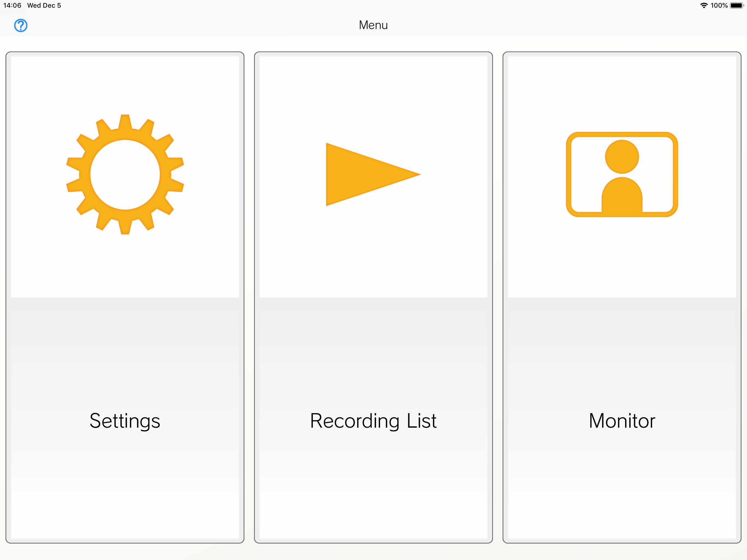
Task: Open Recording List via its text label
Action: 373,421
